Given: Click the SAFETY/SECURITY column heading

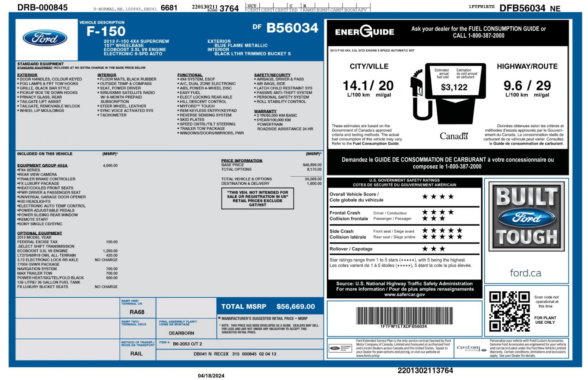Looking at the screenshot, I should tap(272, 75).
